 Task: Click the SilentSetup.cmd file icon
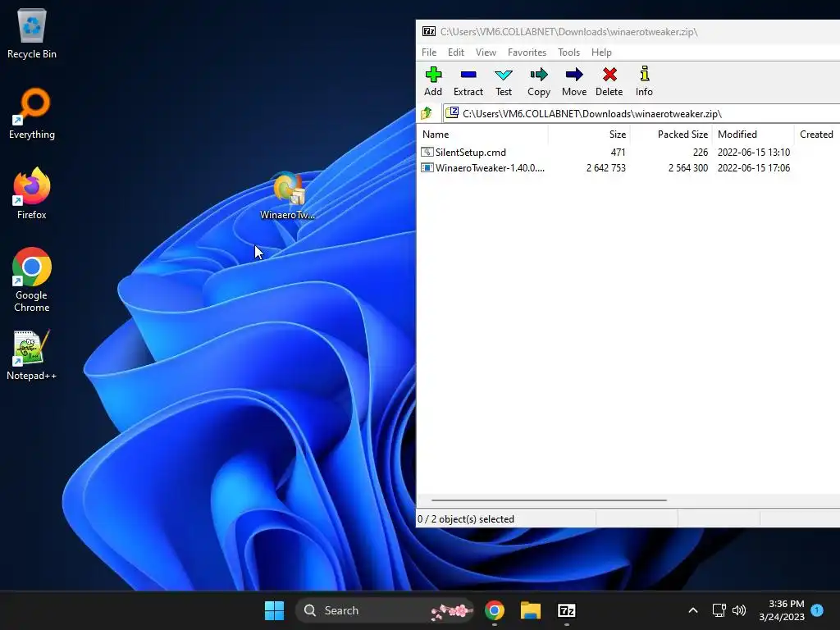427,152
